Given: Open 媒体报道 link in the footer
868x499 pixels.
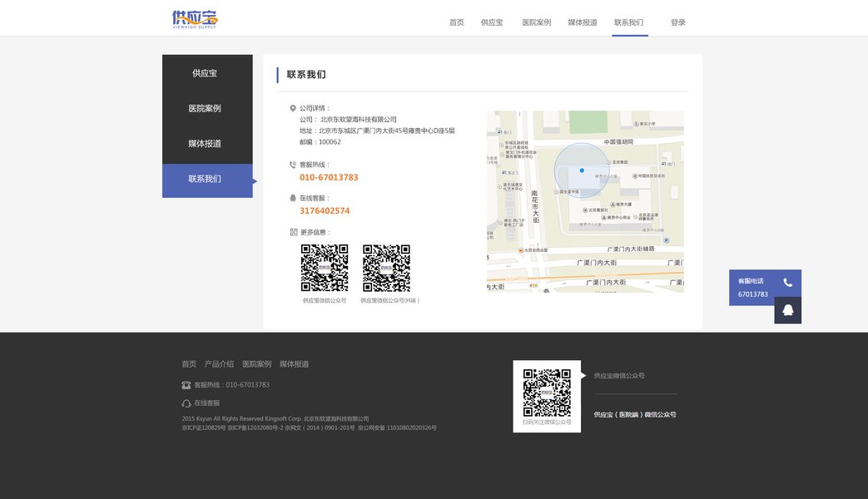Looking at the screenshot, I should (294, 364).
